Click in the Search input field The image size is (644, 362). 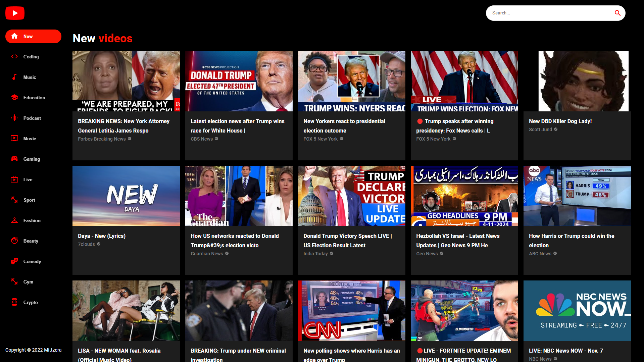click(x=550, y=13)
